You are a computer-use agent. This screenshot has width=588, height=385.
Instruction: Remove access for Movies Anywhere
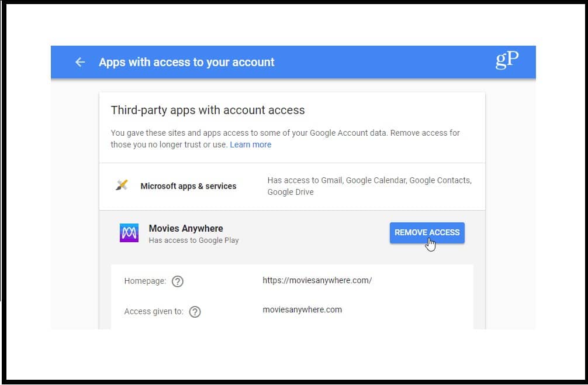coord(427,233)
